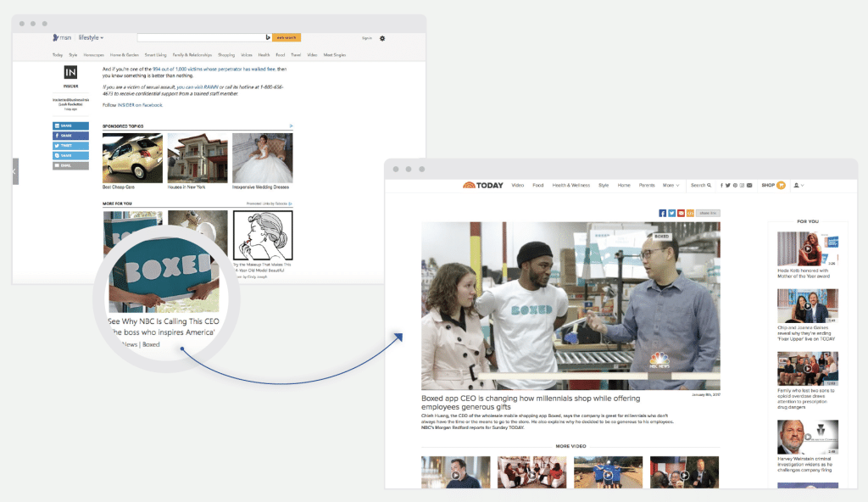Share article via LinkedIn share button
Viewport: 868px width, 502px height.
(70, 126)
